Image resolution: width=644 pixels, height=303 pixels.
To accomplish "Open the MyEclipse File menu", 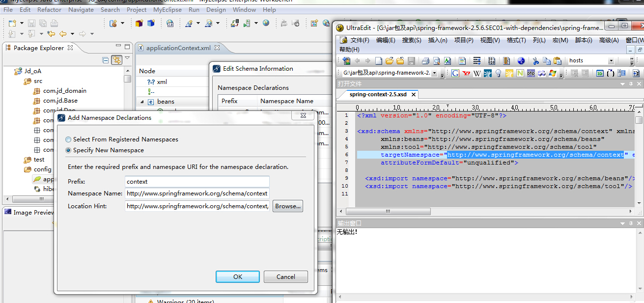I will click(x=8, y=10).
